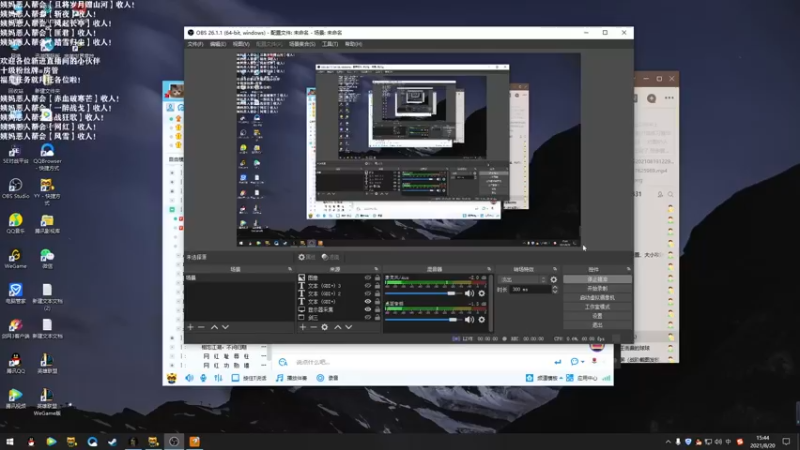Open gear settings for 桌面音频 audio

(x=481, y=319)
